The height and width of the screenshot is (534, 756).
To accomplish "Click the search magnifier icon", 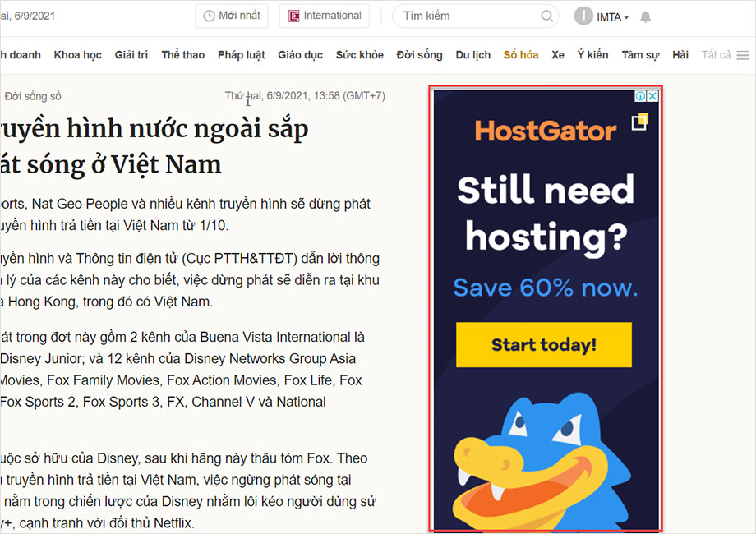I will [546, 16].
